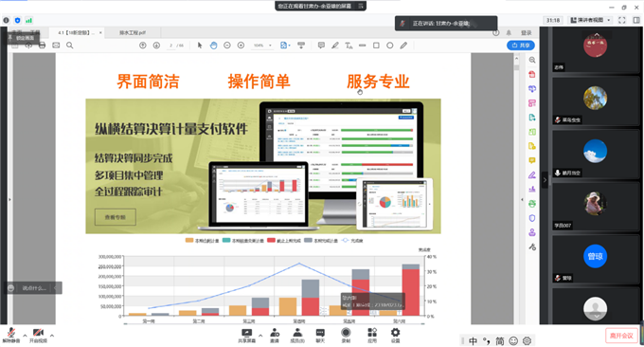Click the blue 共享 share button
The image size is (644, 347).
tap(520, 46)
